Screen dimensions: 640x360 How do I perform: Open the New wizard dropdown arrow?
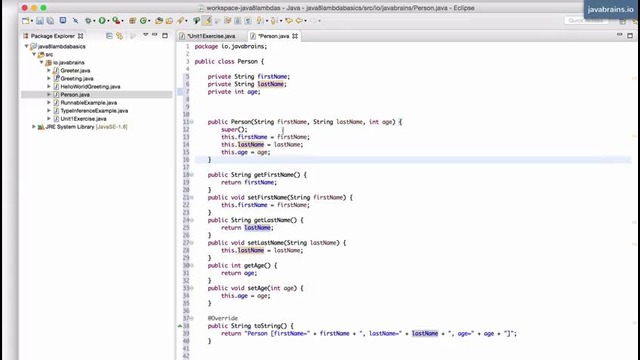coord(32,21)
